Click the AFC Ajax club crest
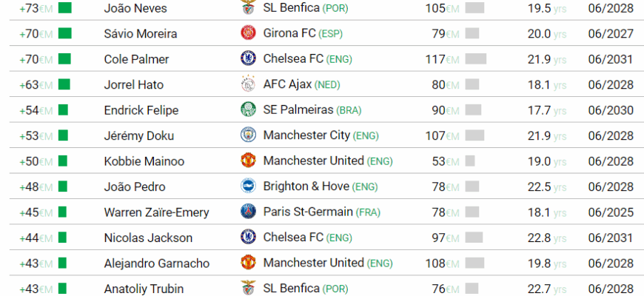Viewport: 644px width, 296px height. [x=247, y=84]
